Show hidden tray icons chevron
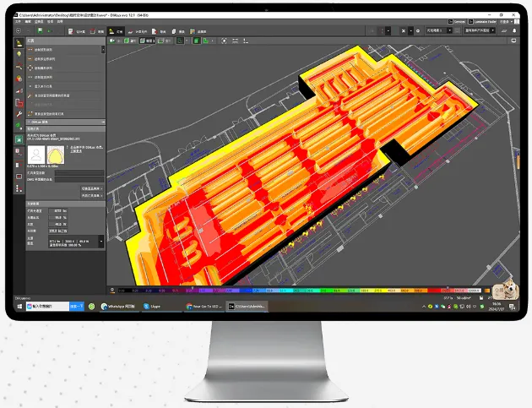Viewport: 532px width, 408px height. pos(424,307)
